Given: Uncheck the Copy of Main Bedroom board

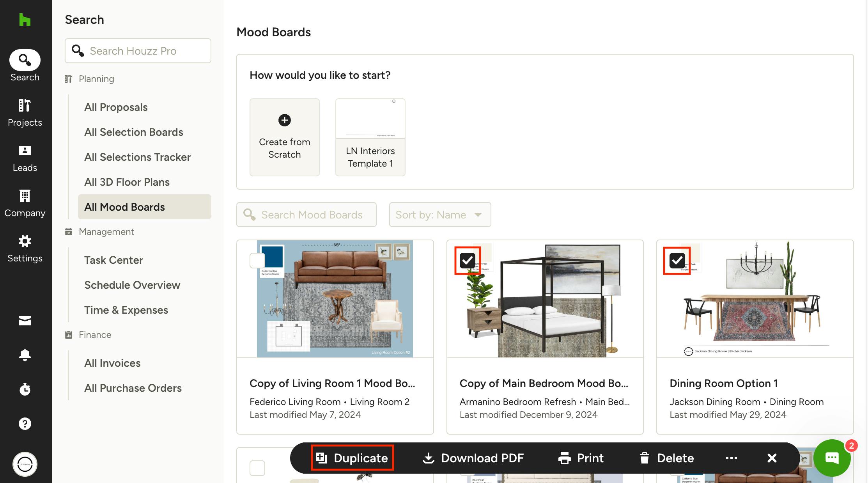Looking at the screenshot, I should pyautogui.click(x=467, y=260).
